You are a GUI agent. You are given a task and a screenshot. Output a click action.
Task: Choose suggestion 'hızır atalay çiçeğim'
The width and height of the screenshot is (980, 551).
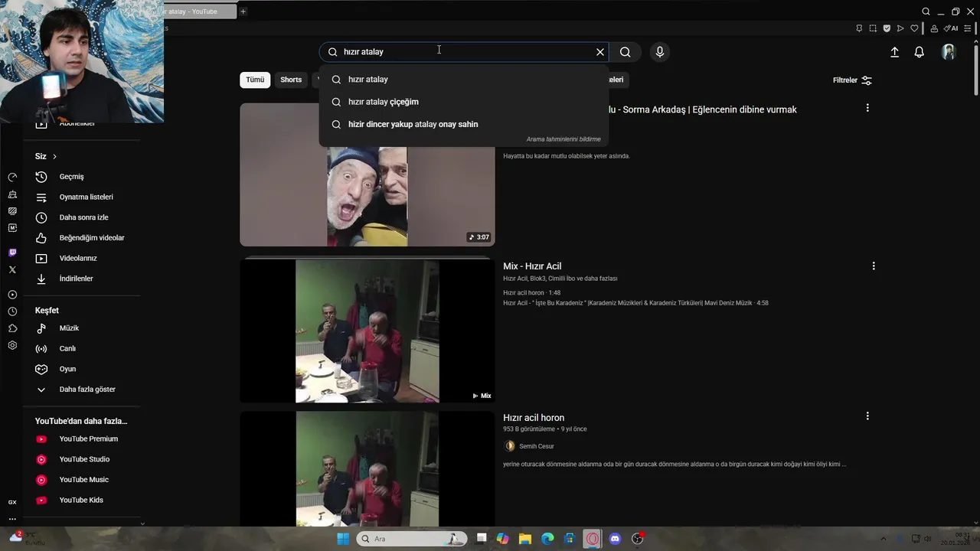point(464,102)
